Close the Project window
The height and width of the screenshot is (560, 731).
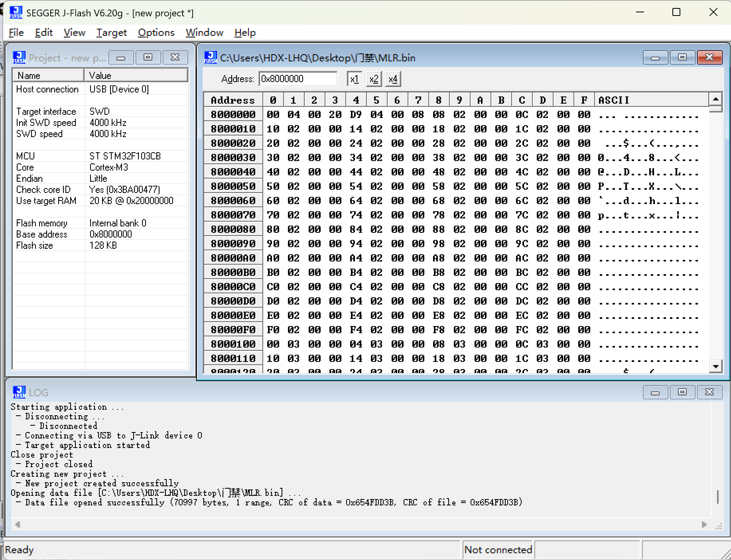click(175, 57)
